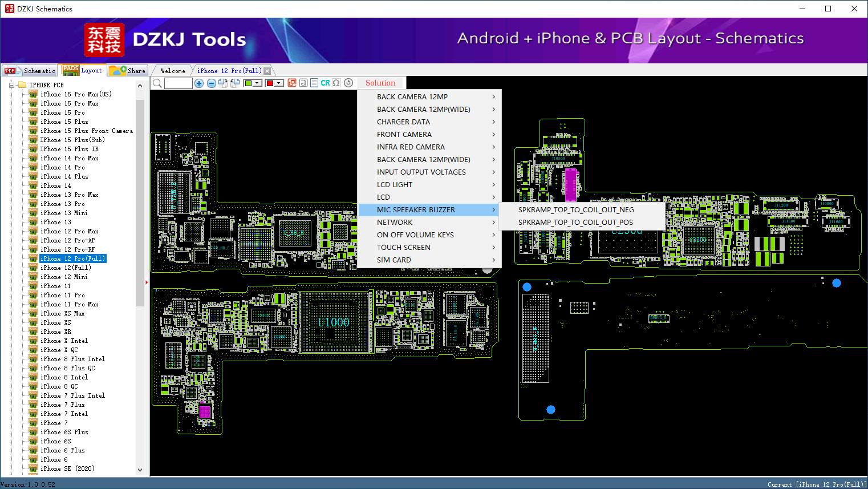Select iPhone 14 Plus in the tree

[64, 176]
